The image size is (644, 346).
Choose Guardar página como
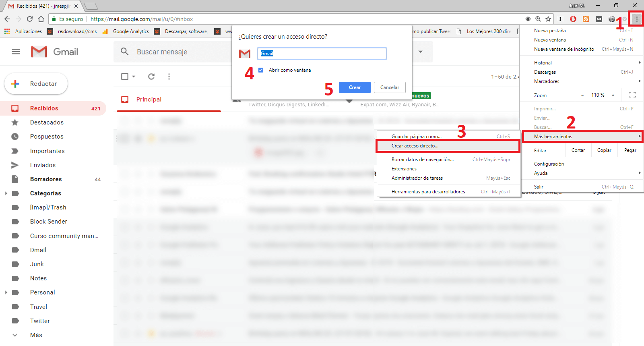point(448,137)
